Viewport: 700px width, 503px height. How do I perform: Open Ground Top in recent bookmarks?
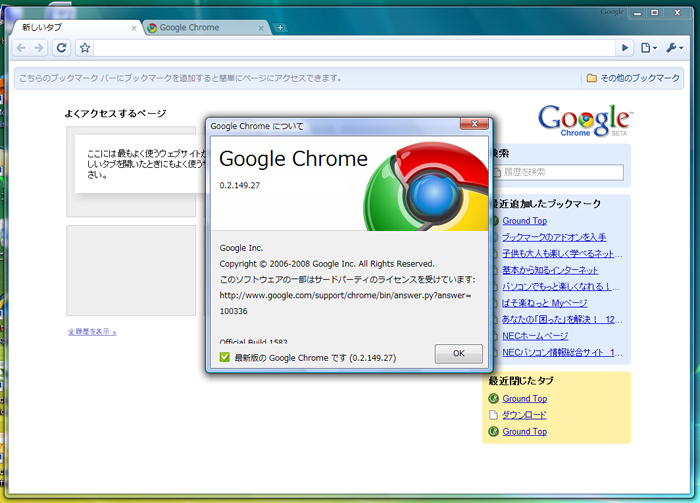[525, 220]
